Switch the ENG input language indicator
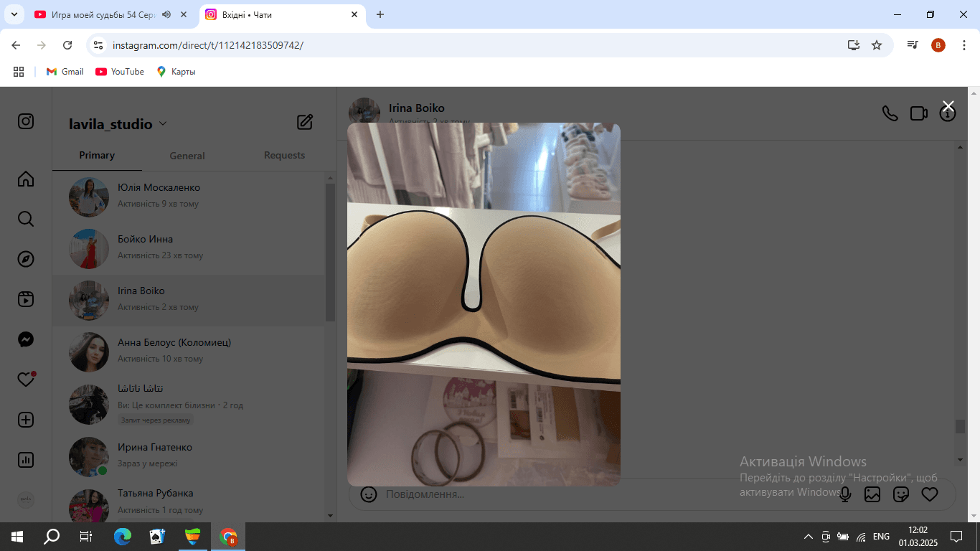This screenshot has height=551, width=980. 881,537
